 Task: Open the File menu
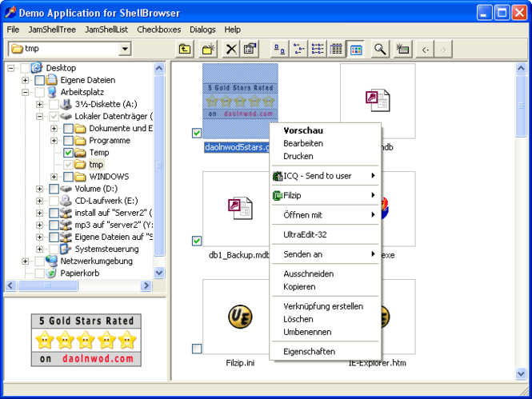click(14, 30)
